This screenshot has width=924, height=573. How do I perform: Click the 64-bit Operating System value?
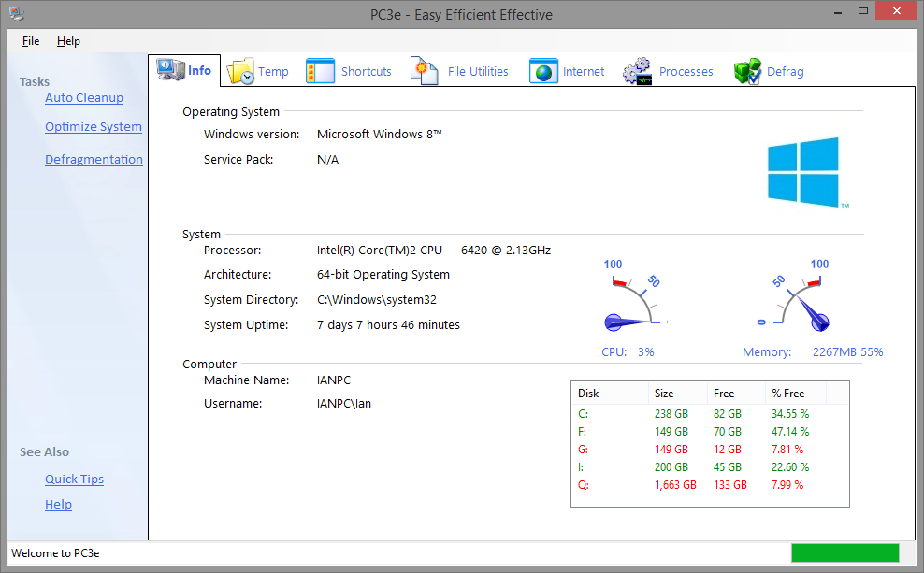pos(383,275)
